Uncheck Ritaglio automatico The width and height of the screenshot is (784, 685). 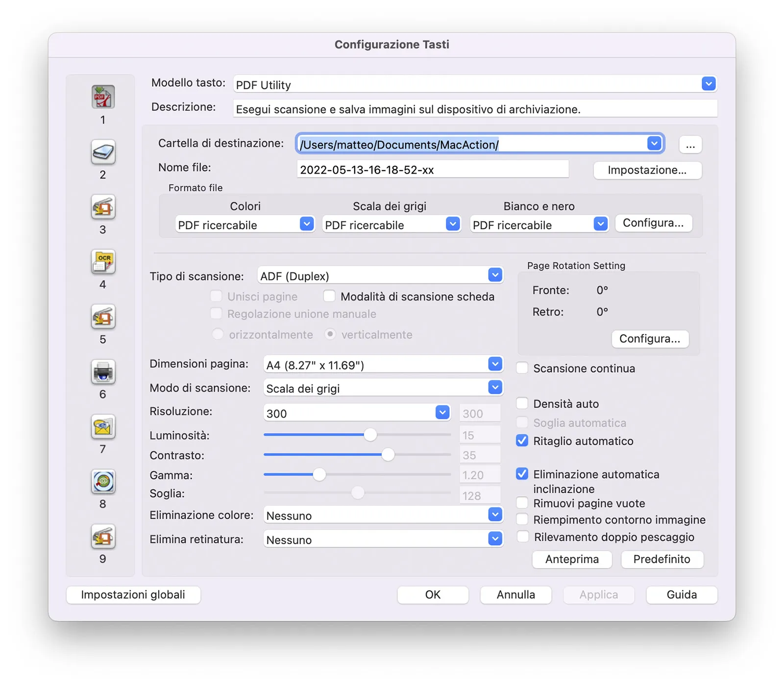522,441
